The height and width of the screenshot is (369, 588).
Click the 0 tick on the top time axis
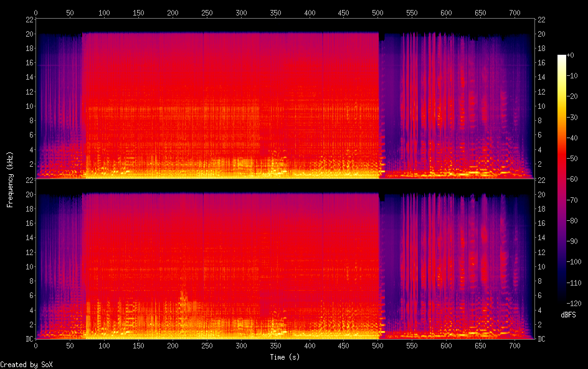(x=36, y=12)
